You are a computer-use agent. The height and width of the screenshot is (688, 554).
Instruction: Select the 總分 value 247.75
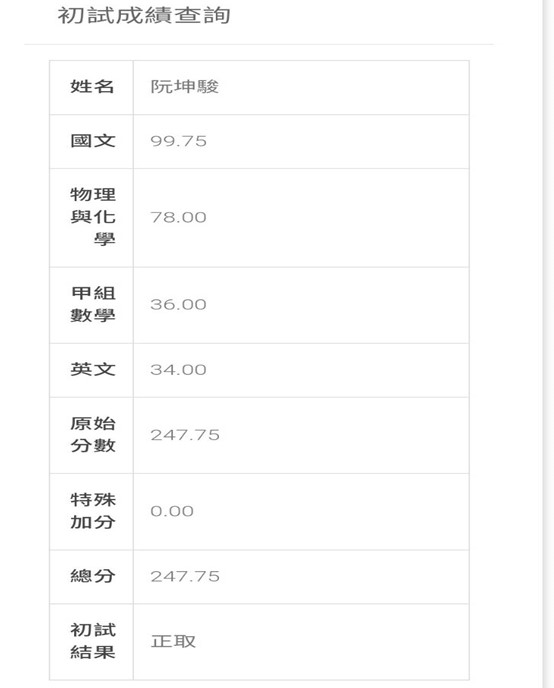pos(185,577)
